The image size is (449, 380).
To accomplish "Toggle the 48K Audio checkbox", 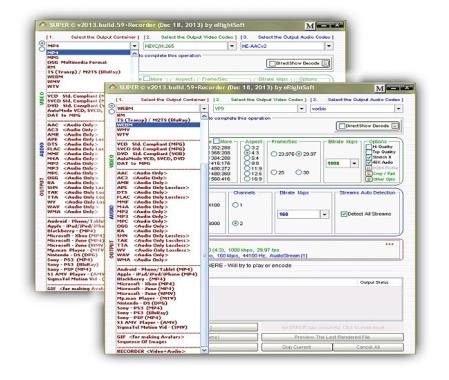I will [x=369, y=162].
